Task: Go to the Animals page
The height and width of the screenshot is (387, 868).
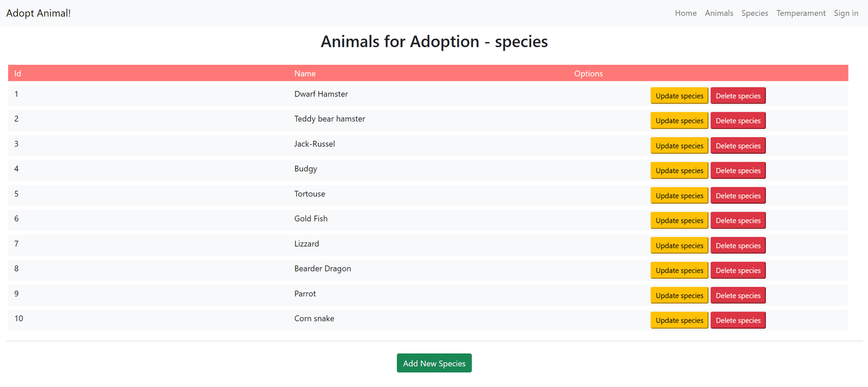Action: [x=719, y=13]
